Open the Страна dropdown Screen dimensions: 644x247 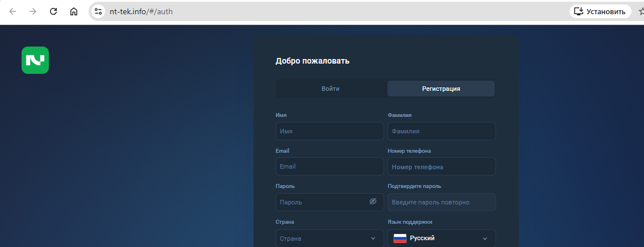coord(330,238)
